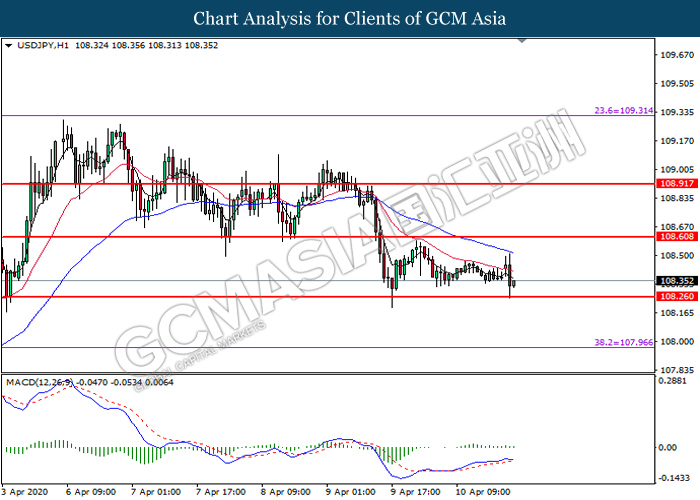The height and width of the screenshot is (500, 700).
Task: Click the 108.165 price scale value
Action: [677, 313]
